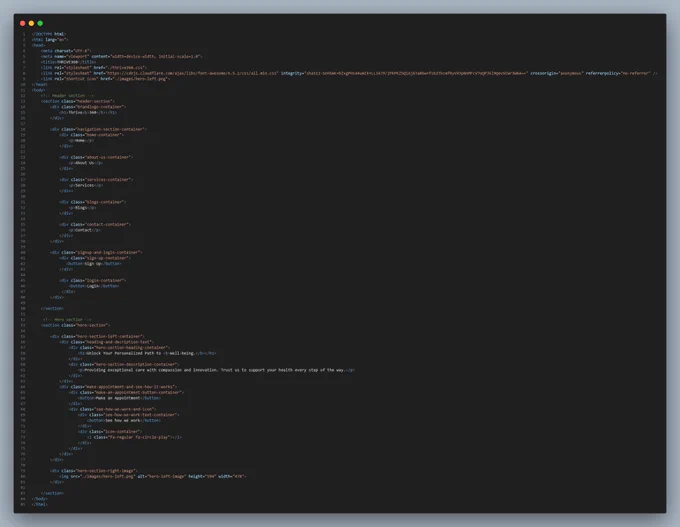Click the Sign Up button code line
This screenshot has width=680, height=527.
94,264
